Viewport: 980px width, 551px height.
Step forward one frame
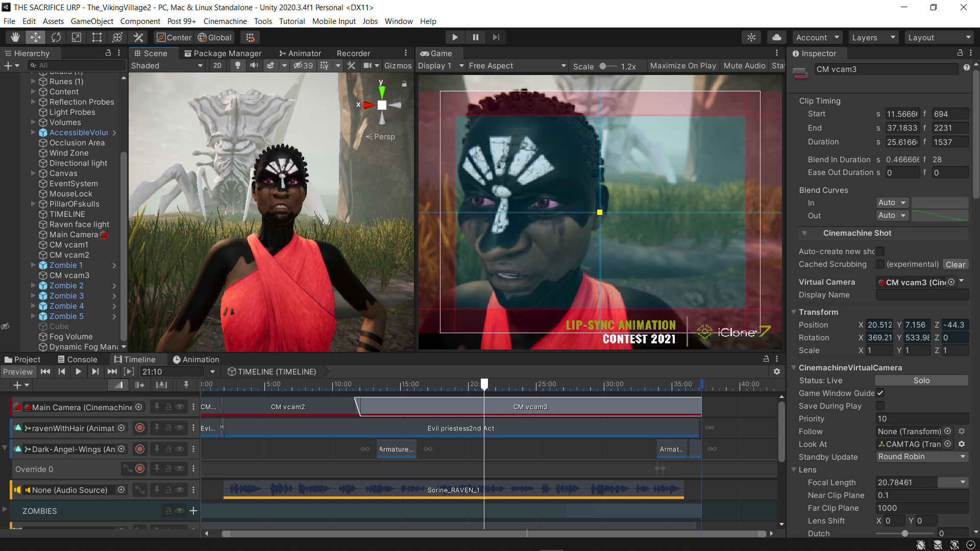496,37
